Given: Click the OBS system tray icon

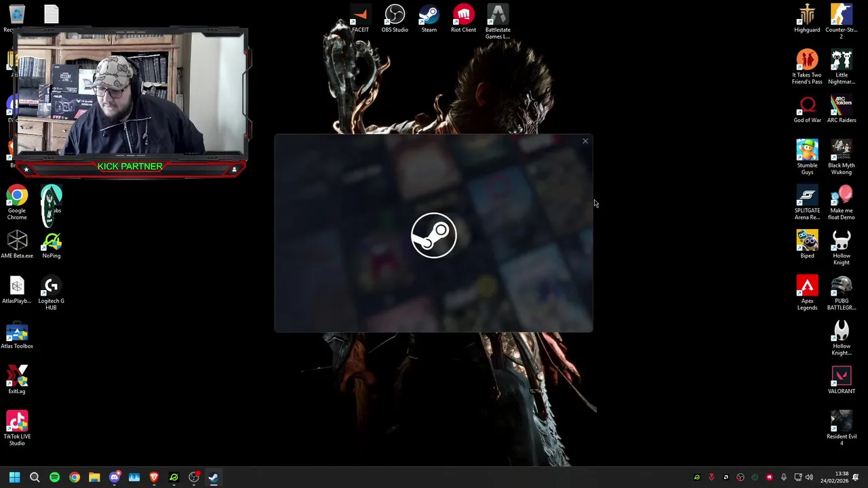Looking at the screenshot, I should point(741,477).
